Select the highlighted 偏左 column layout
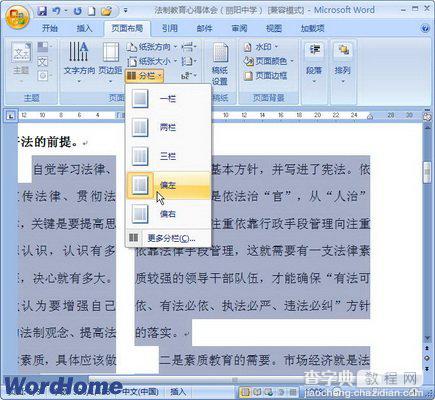 pos(168,185)
